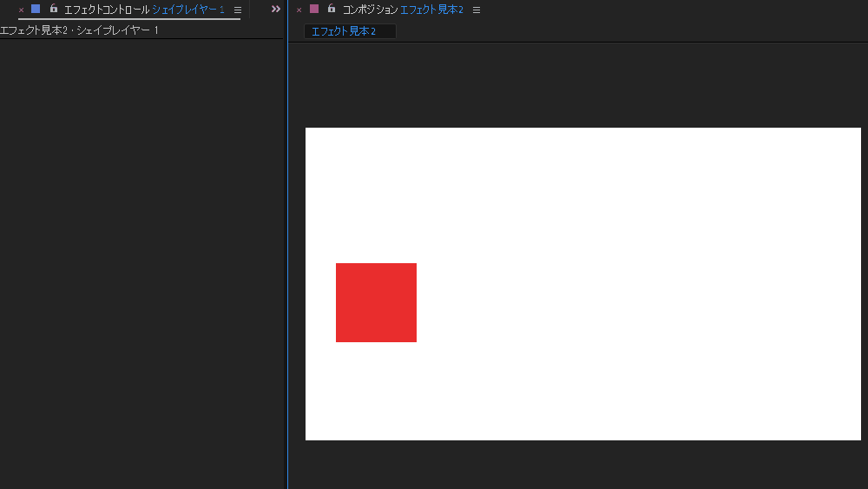The height and width of the screenshot is (489, 868).
Task: Open the Effect Controls panel menu
Action: coord(238,10)
